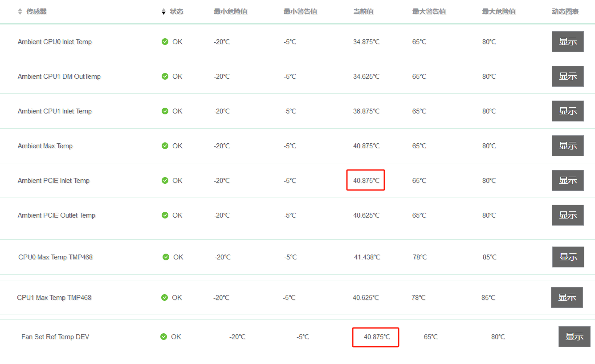The image size is (595, 364).
Task: Open the CPU1 Max Temp TMP468 chart
Action: tap(567, 298)
